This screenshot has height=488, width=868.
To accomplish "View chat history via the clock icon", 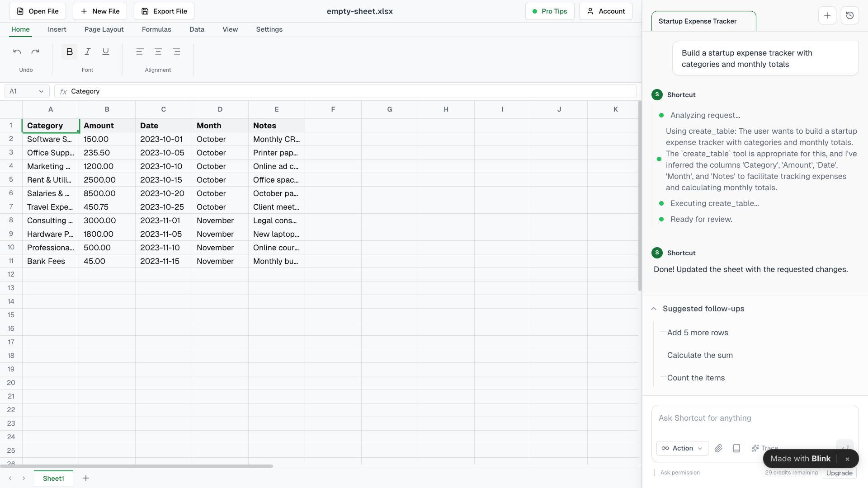I will coord(850,15).
